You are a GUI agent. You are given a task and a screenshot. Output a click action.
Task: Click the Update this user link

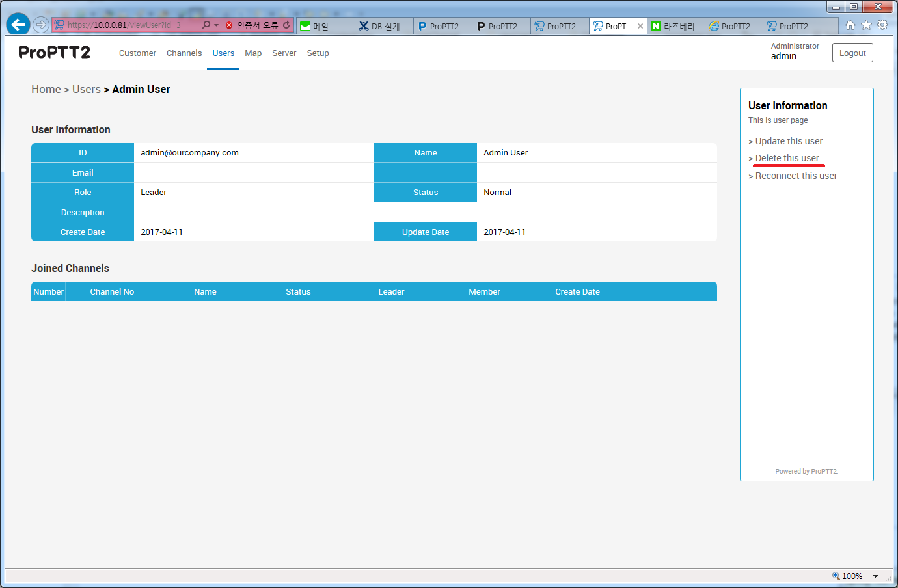pos(789,141)
